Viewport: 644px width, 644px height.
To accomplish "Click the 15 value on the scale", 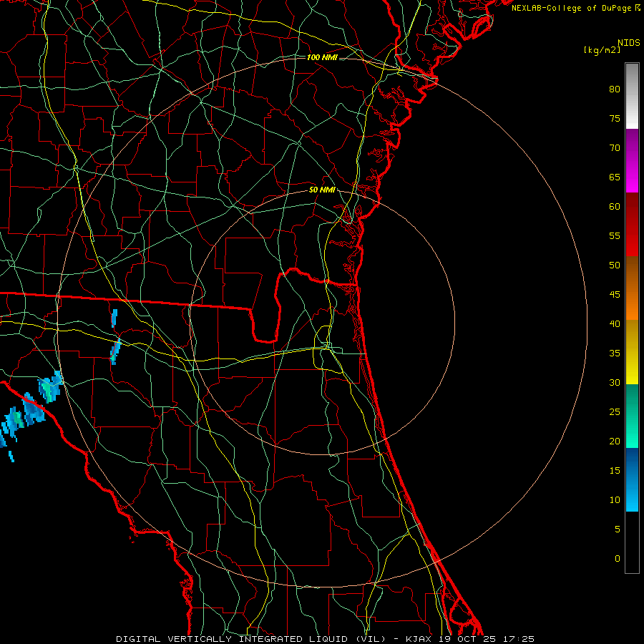I will (x=615, y=471).
